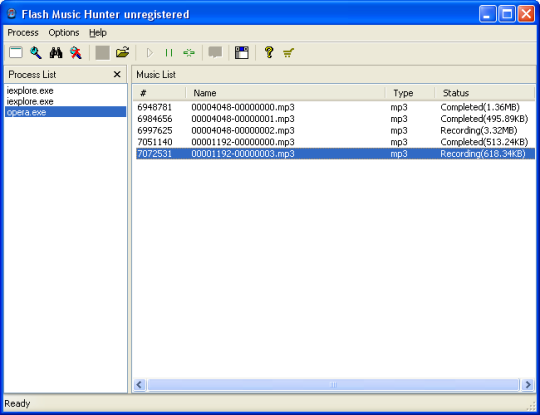Open the Process menu

pyautogui.click(x=23, y=33)
